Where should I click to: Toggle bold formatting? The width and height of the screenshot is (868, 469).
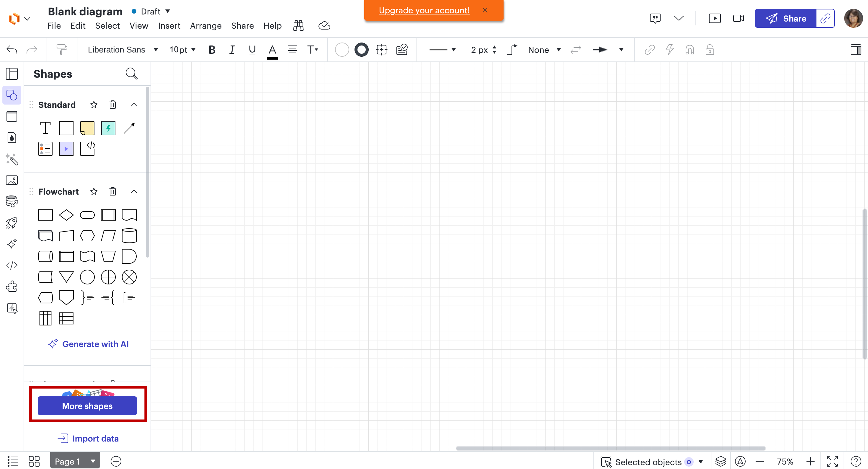coord(212,50)
